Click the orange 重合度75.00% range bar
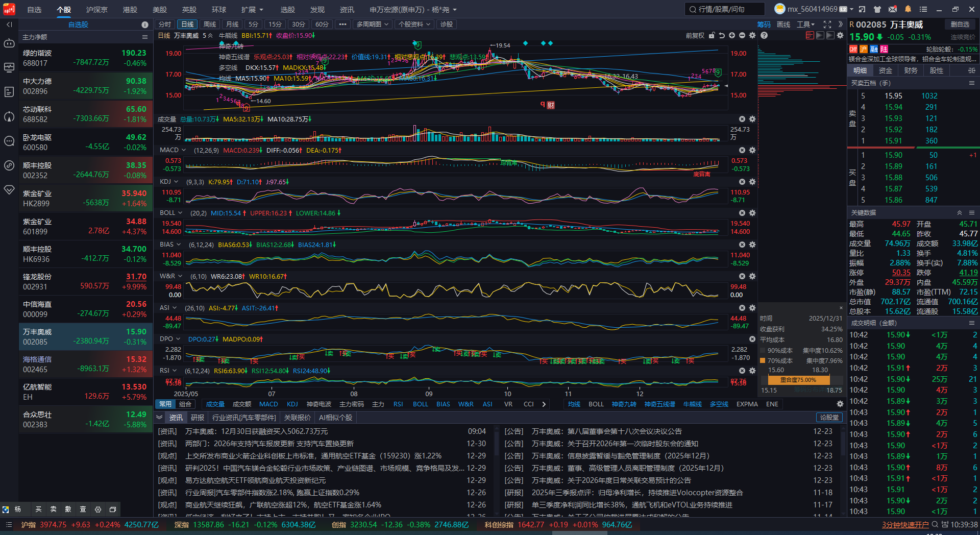980x535 pixels. click(x=798, y=380)
